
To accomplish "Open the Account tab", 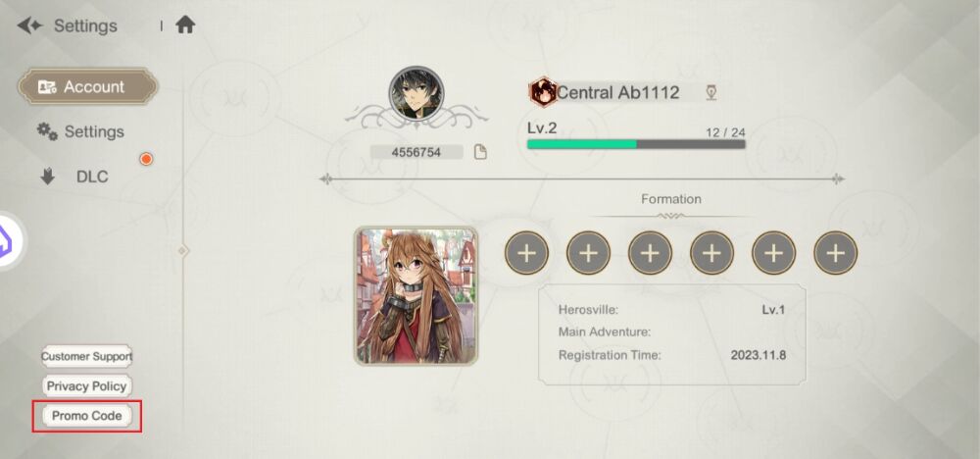I will pos(87,86).
